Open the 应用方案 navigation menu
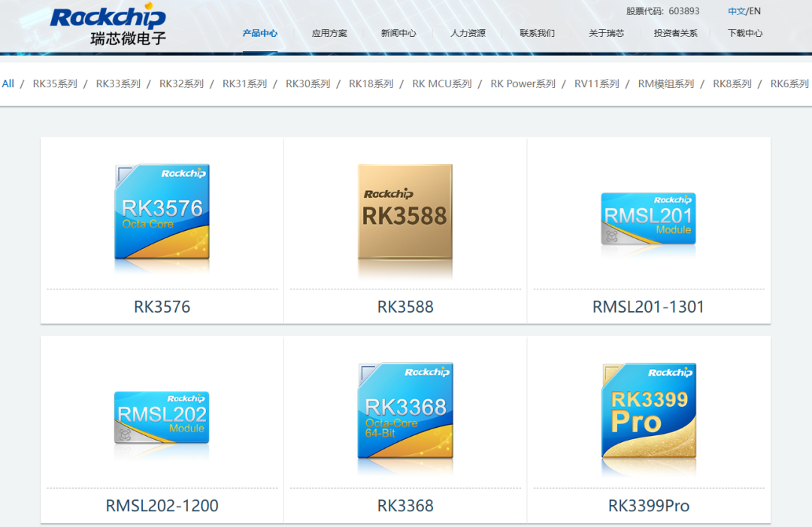The width and height of the screenshot is (812, 527). (329, 33)
